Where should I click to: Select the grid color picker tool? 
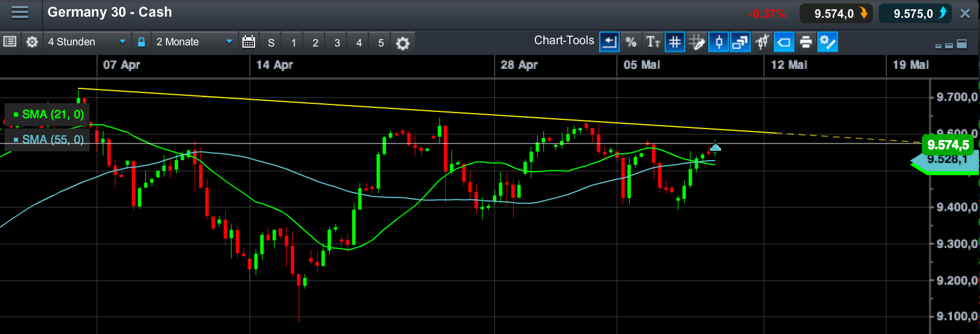(697, 42)
